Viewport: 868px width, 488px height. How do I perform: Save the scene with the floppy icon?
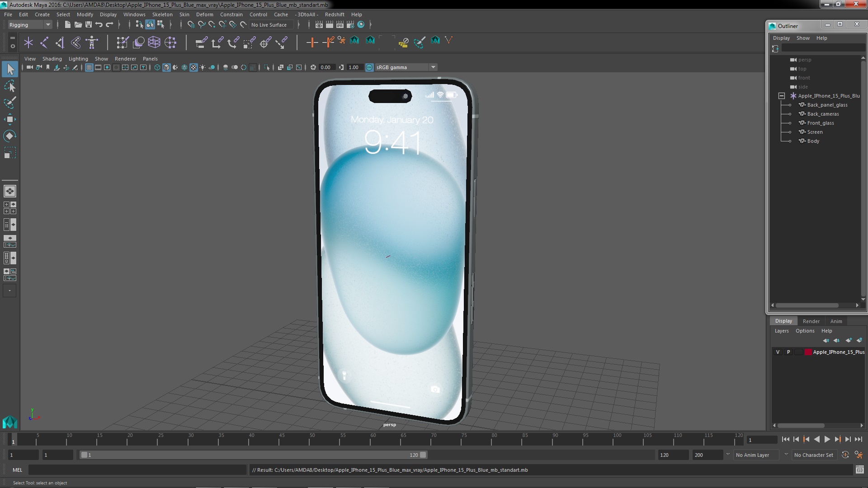[89, 24]
